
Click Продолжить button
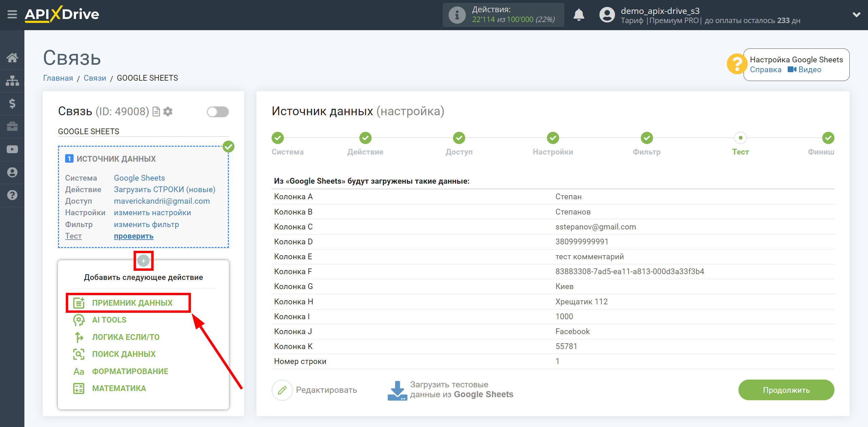(x=786, y=390)
